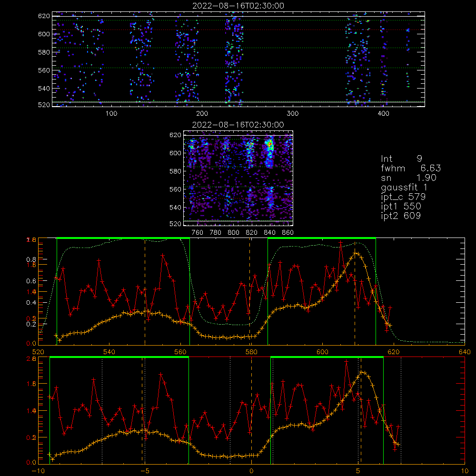Click y-axis label 600 of top panel
Screen dimensions: 476x476
click(44, 34)
